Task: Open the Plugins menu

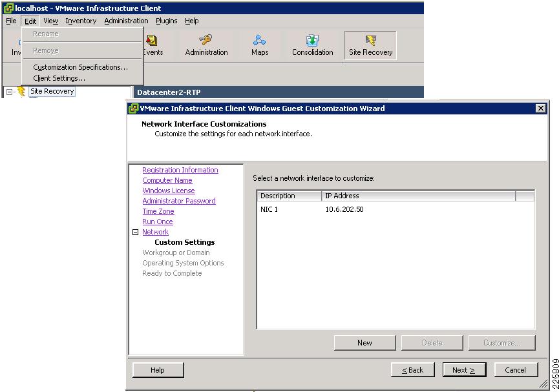Action: click(167, 21)
